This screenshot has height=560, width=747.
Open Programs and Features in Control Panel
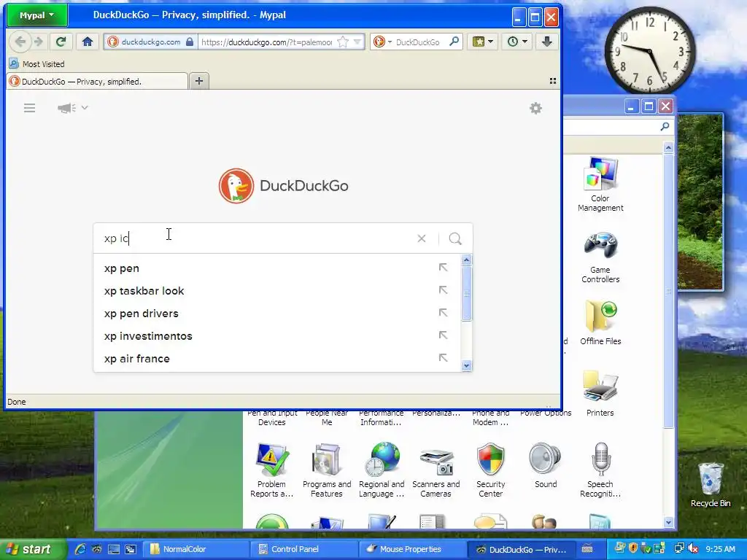pos(327,470)
